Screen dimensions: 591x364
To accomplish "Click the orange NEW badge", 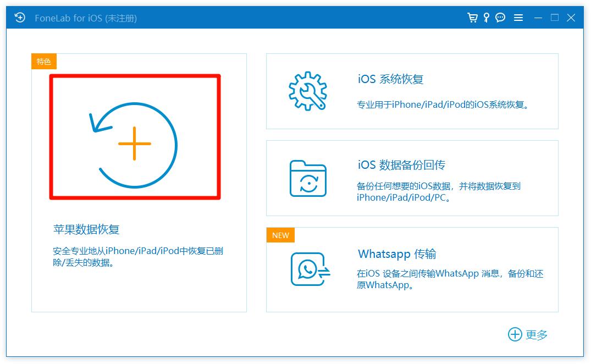I will (x=280, y=235).
